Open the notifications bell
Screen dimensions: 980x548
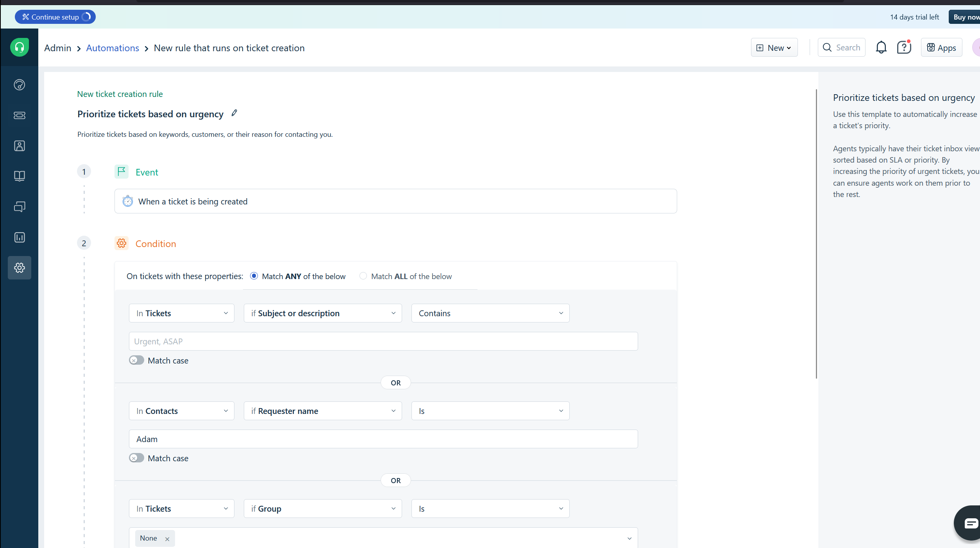(881, 47)
